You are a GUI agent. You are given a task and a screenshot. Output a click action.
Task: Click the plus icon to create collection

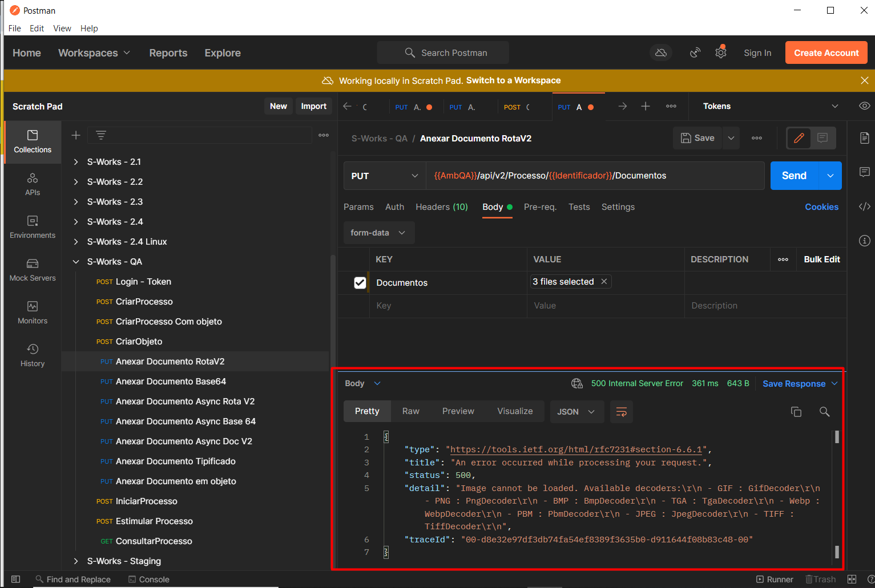coord(76,135)
